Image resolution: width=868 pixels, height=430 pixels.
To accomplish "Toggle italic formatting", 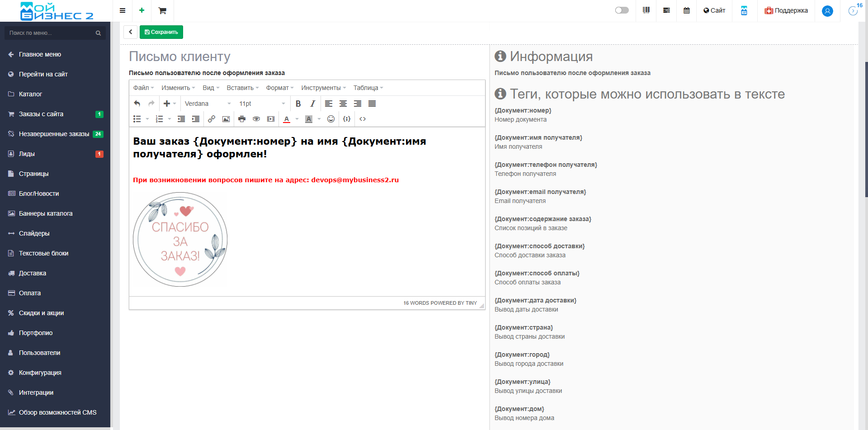I will 312,104.
